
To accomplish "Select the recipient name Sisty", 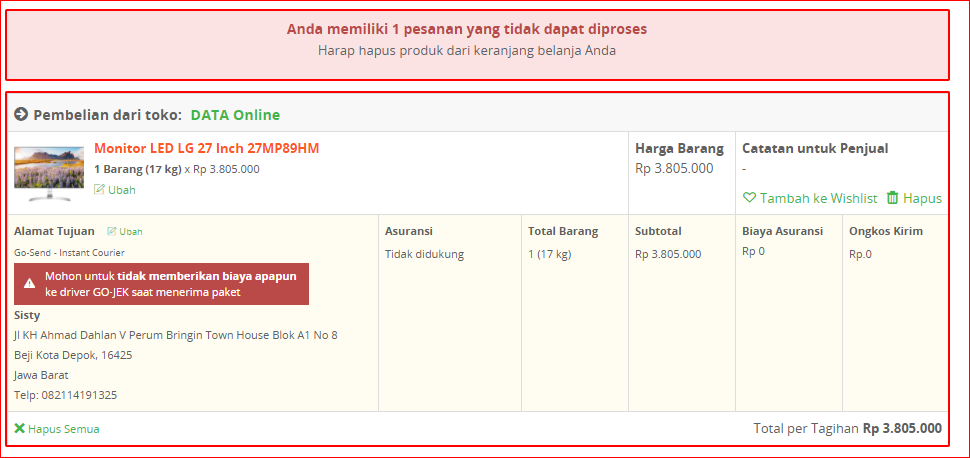I will 27,316.
